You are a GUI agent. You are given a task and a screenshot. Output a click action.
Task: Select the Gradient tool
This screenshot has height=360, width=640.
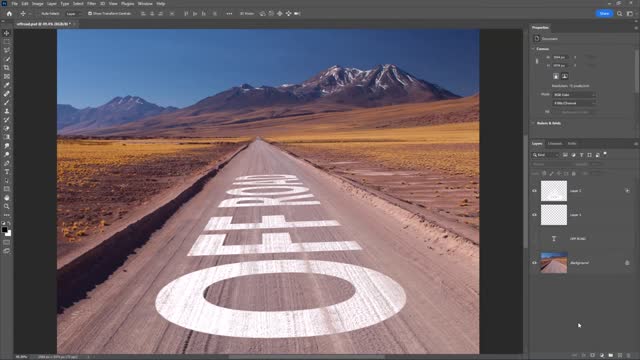pyautogui.click(x=7, y=137)
